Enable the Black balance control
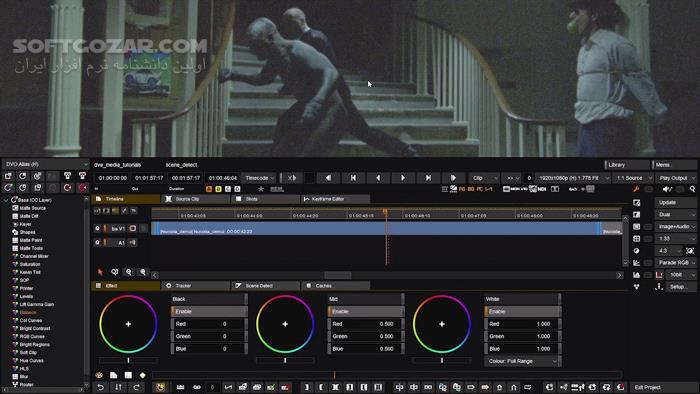Viewport: 700px width, 394px height. pyautogui.click(x=208, y=311)
